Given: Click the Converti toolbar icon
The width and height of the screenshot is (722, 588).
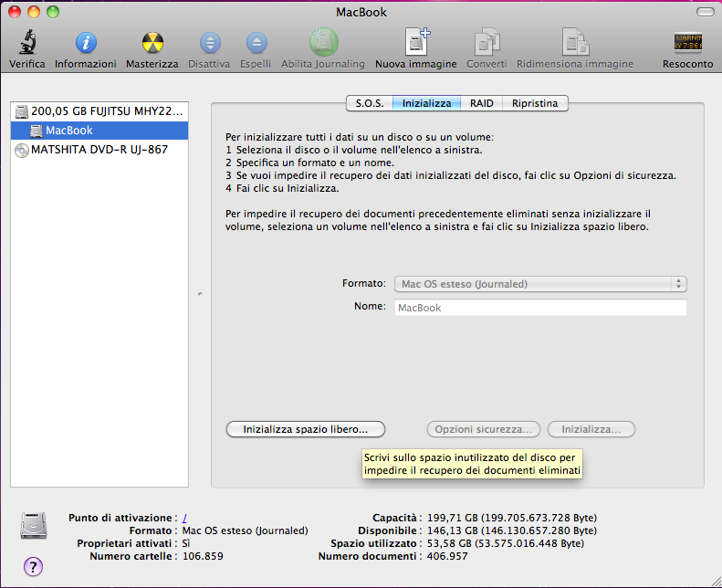Looking at the screenshot, I should (487, 42).
